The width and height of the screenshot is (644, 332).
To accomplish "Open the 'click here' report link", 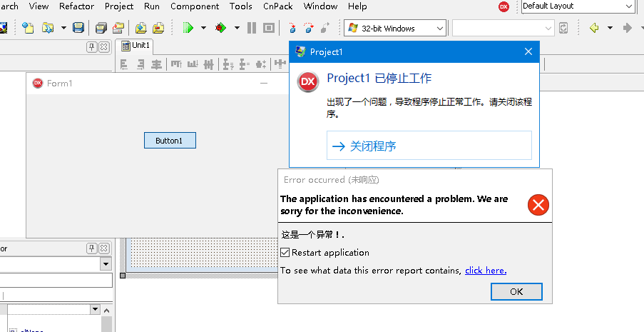I will point(486,271).
